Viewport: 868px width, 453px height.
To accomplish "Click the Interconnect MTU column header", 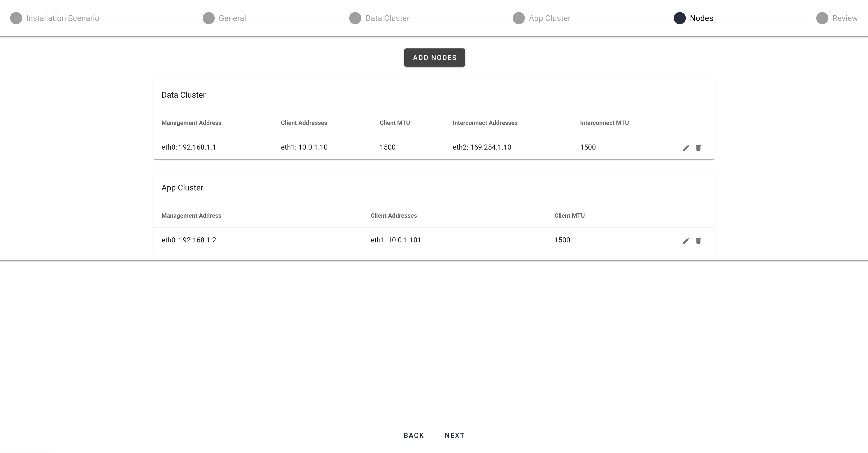I will pos(605,123).
